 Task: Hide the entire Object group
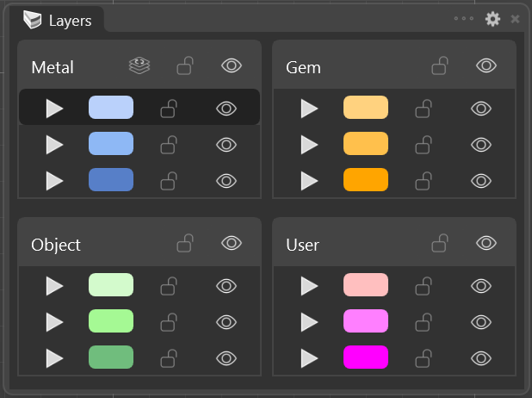[x=232, y=243]
